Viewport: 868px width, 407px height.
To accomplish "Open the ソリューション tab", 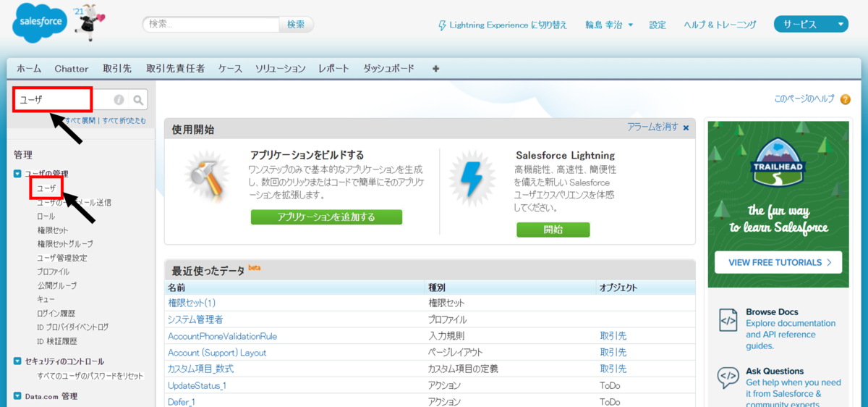I will click(280, 69).
